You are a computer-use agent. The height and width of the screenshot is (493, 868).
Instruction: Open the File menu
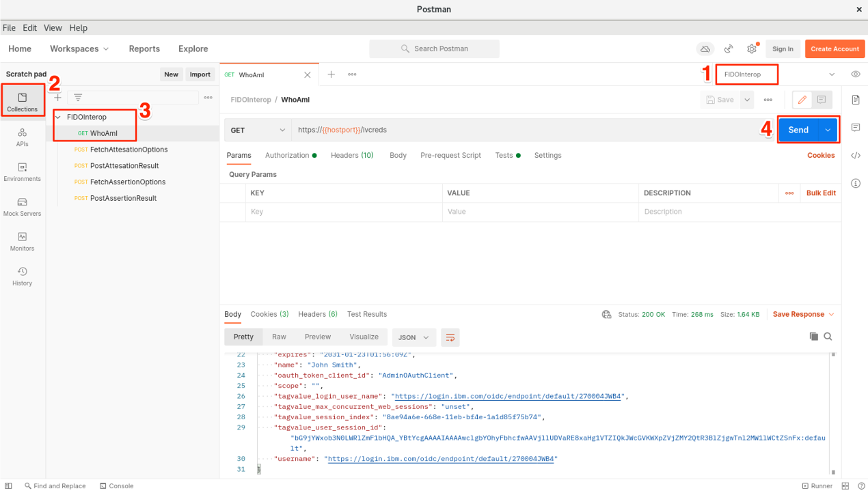(x=9, y=28)
